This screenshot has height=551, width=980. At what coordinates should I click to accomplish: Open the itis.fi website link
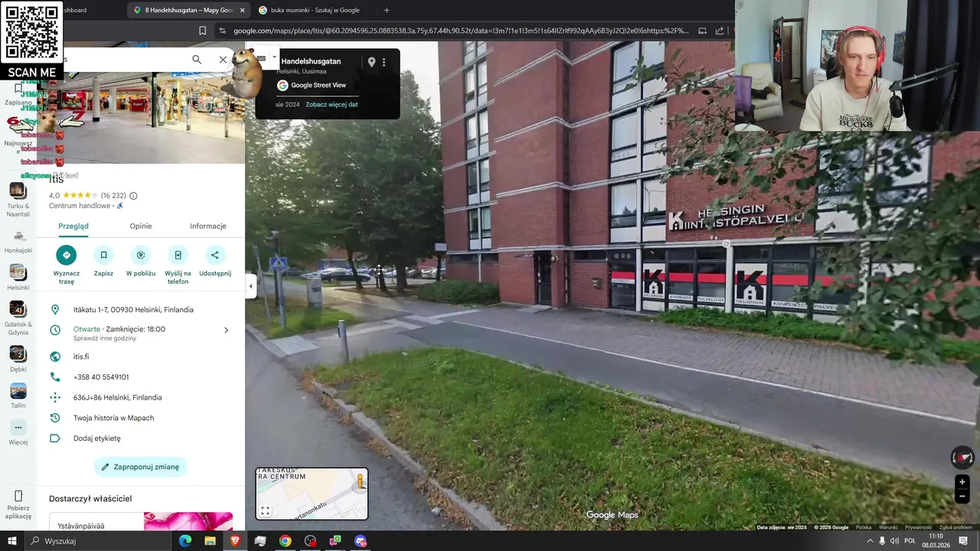(x=81, y=357)
